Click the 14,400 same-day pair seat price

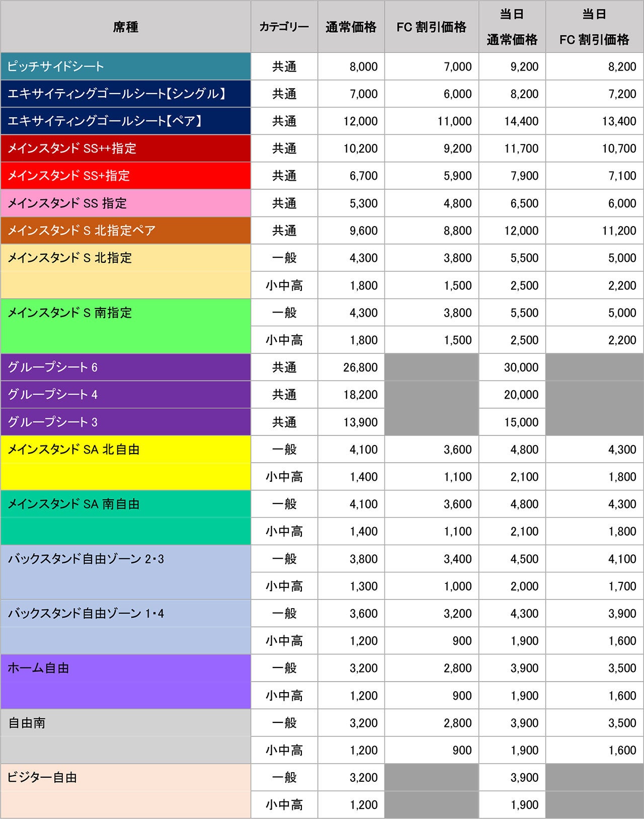512,121
